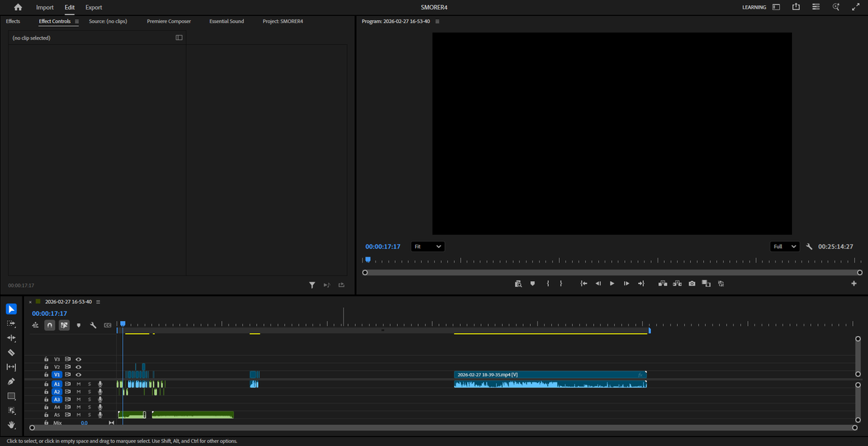Hide the V3 track output eye
Image resolution: width=868 pixels, height=446 pixels.
click(78, 359)
